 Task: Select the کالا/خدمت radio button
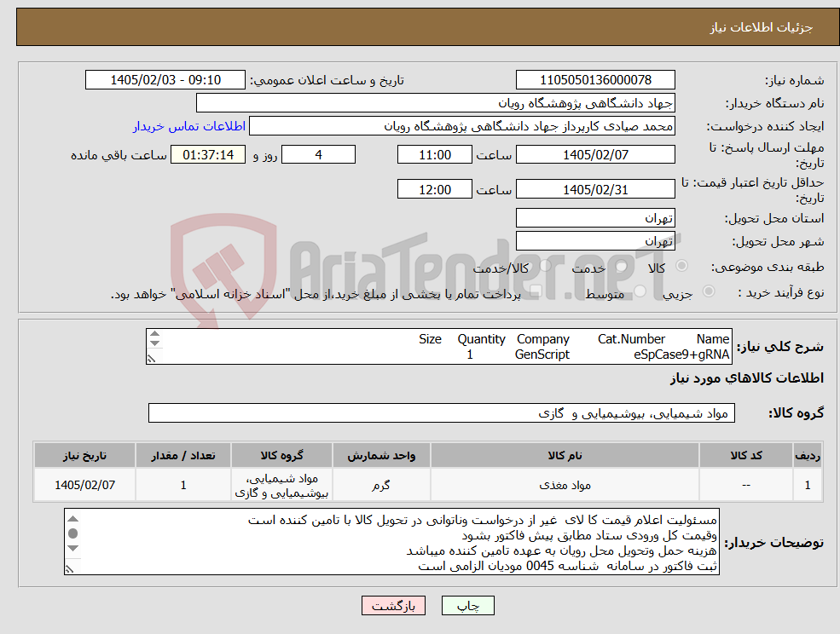click(545, 266)
